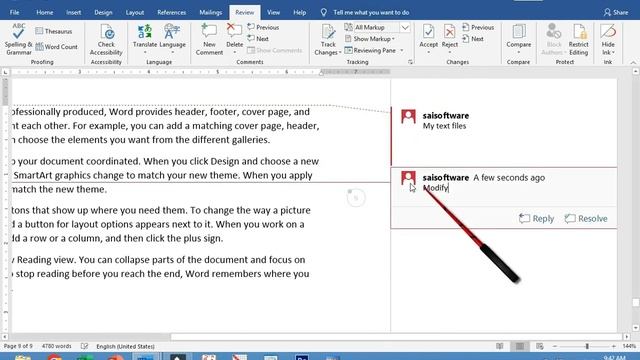Switch to the References tab
This screenshot has height=360, width=640.
(171, 12)
